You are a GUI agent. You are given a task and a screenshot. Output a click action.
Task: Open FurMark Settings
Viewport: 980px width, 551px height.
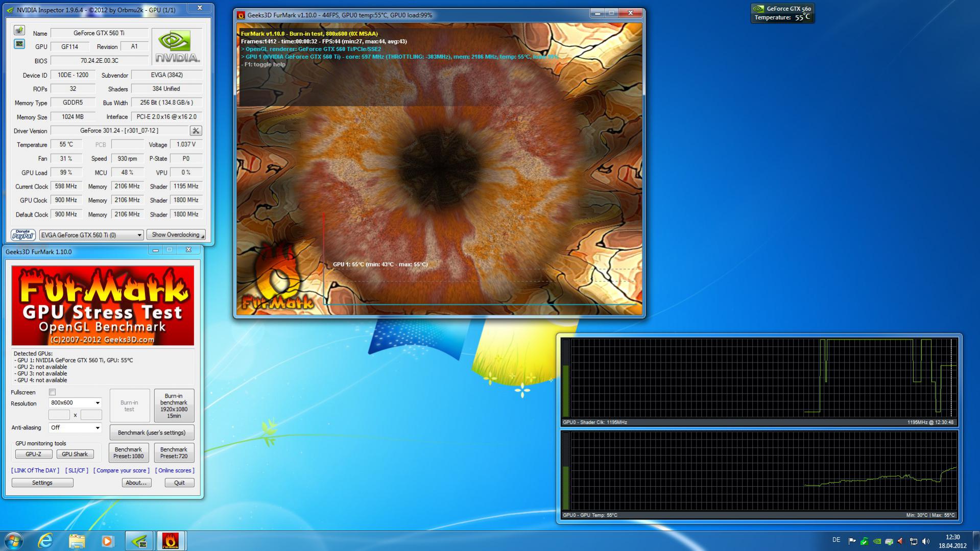[42, 483]
